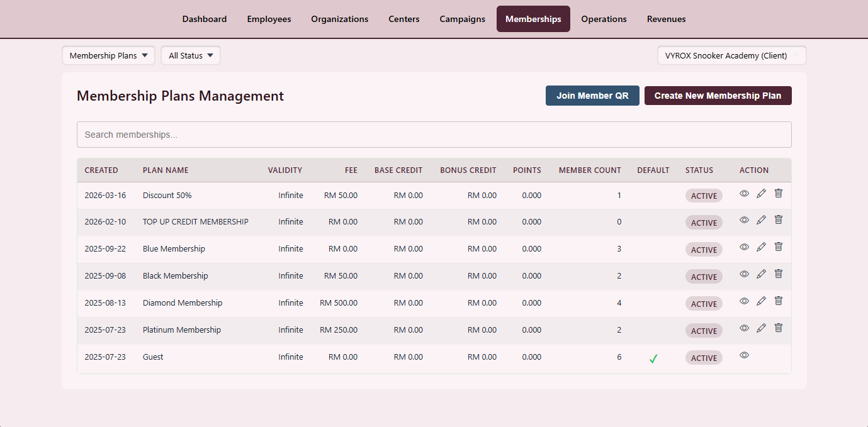Sort by the CREATED column header
The width and height of the screenshot is (868, 427).
point(101,170)
